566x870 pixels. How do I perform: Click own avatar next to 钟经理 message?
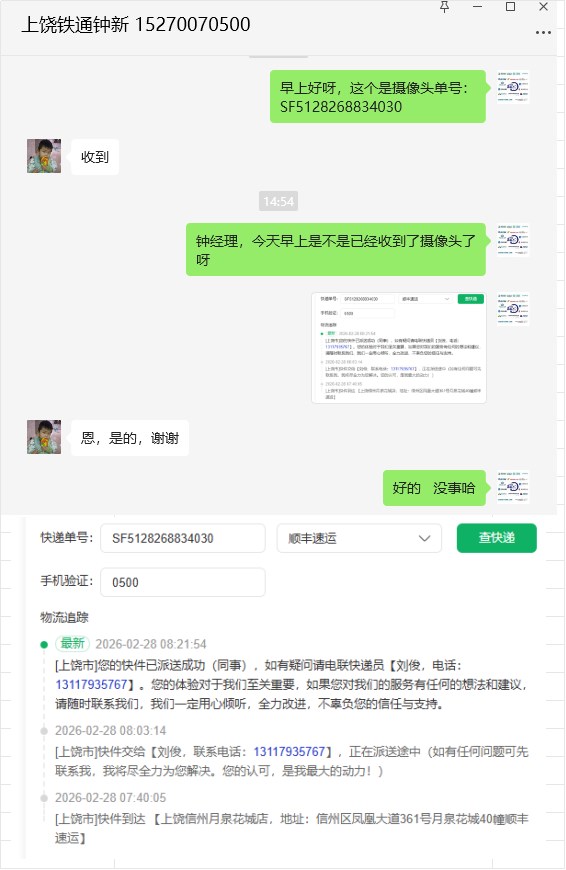tap(513, 240)
